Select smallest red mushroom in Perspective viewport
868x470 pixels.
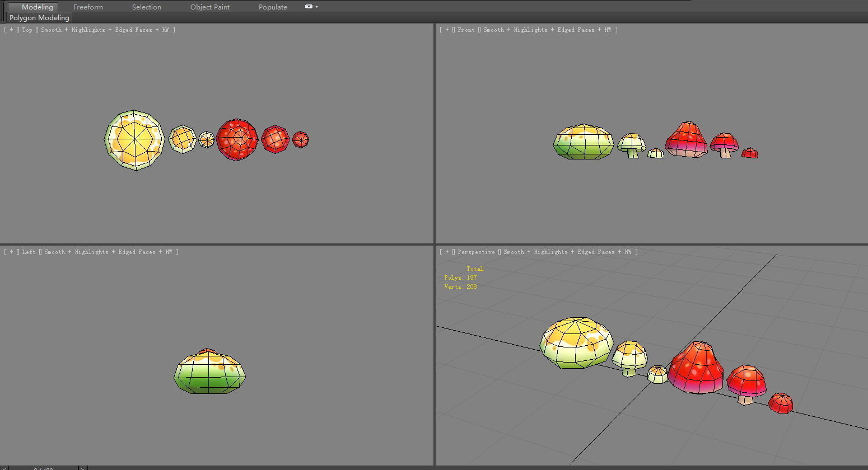click(781, 403)
